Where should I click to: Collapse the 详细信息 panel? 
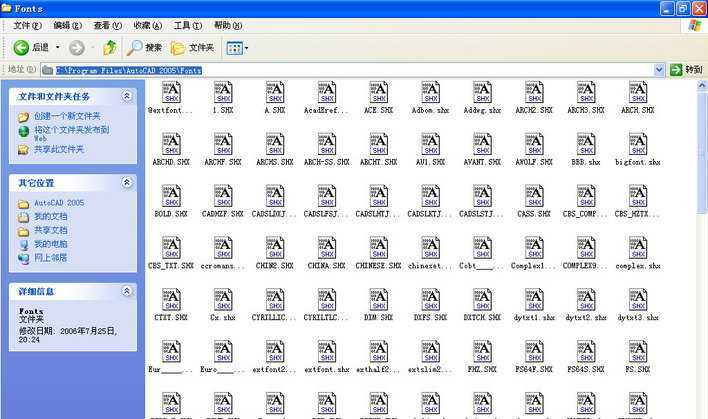(127, 291)
